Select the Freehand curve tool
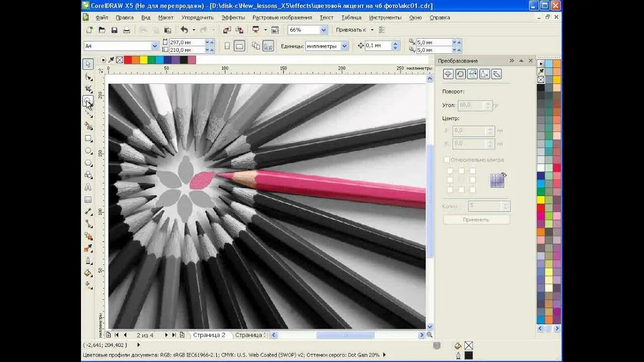644x362 pixels. pos(88,114)
